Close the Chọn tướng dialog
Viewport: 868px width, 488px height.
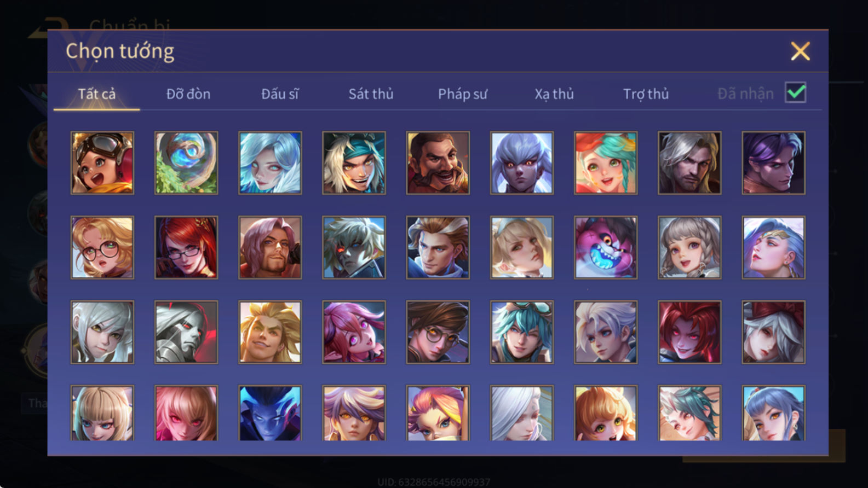800,51
